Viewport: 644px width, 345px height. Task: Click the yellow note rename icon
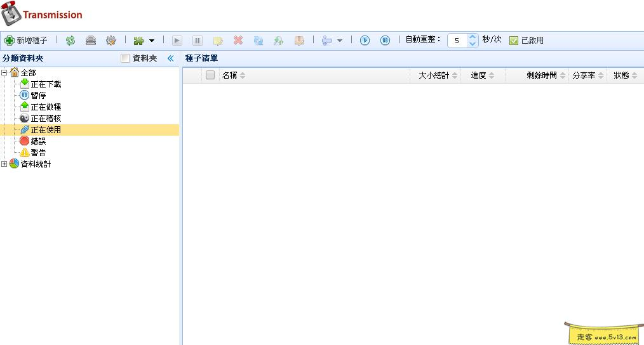[x=218, y=40]
